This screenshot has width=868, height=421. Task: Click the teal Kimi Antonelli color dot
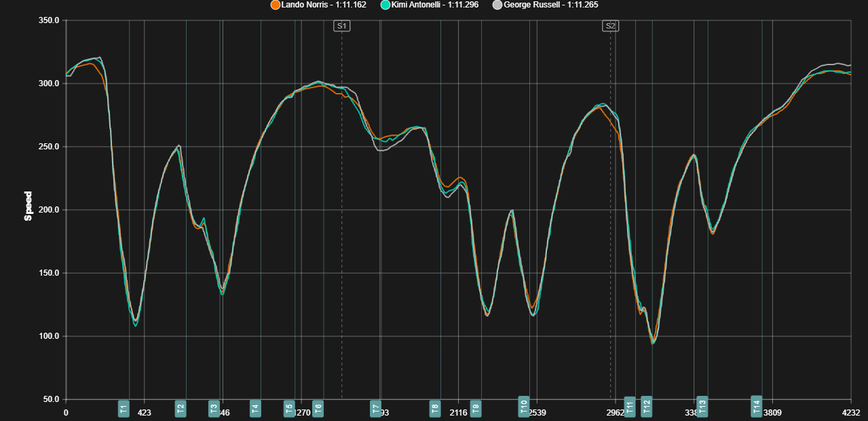click(x=385, y=5)
